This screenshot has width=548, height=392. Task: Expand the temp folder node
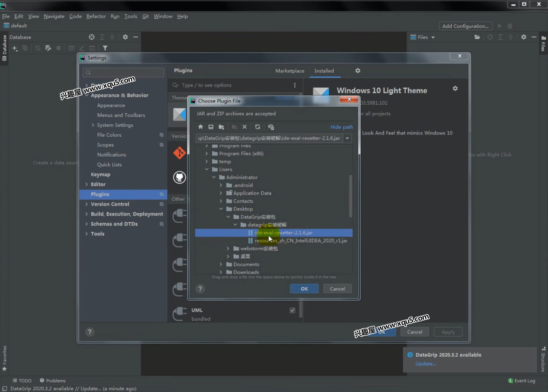tap(207, 161)
